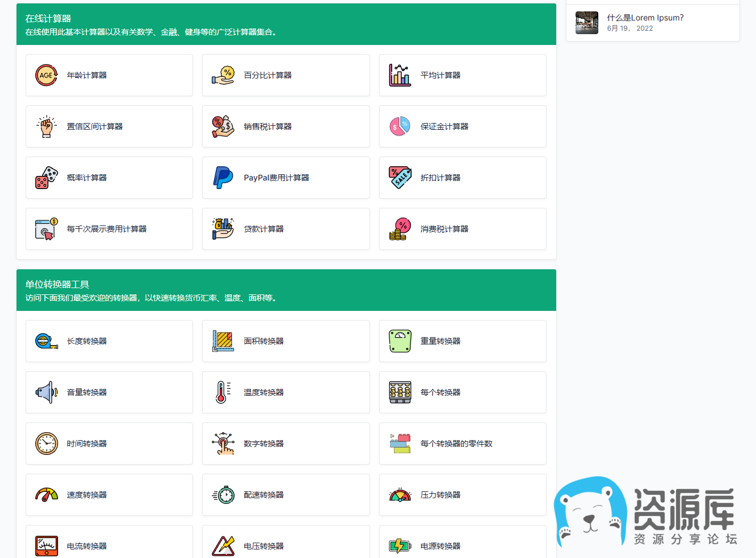Image resolution: width=756 pixels, height=558 pixels.
Task: Click the clock time converter icon
Action: [47, 444]
